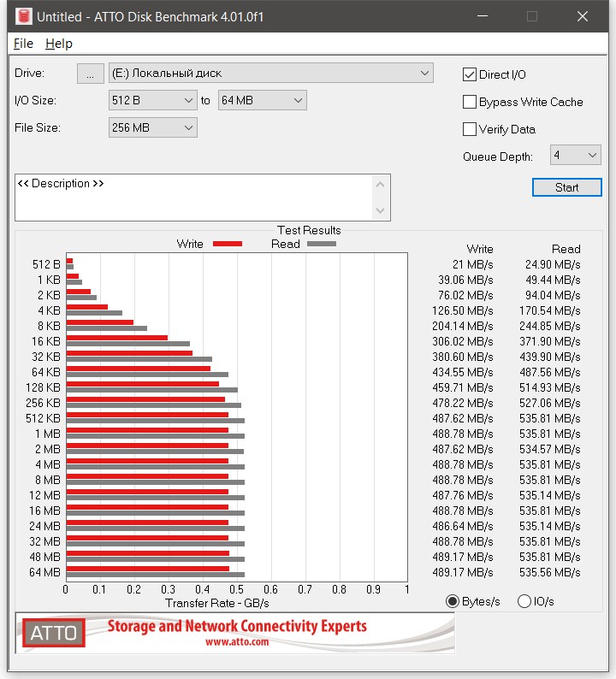Screen dimensions: 616x679
Task: Open the Queue Depth dropdown
Action: pos(575,156)
